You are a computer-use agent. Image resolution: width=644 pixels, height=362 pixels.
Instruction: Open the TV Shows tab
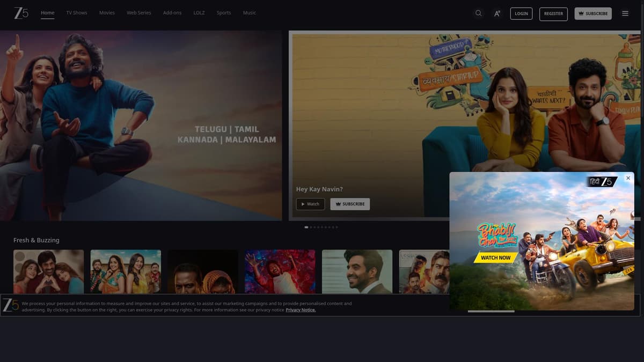[77, 13]
